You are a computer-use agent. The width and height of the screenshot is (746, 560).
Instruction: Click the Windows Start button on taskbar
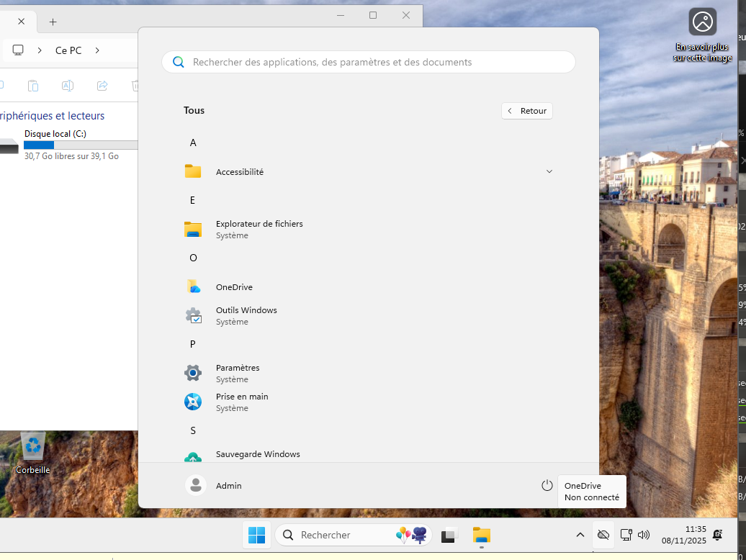[256, 536]
